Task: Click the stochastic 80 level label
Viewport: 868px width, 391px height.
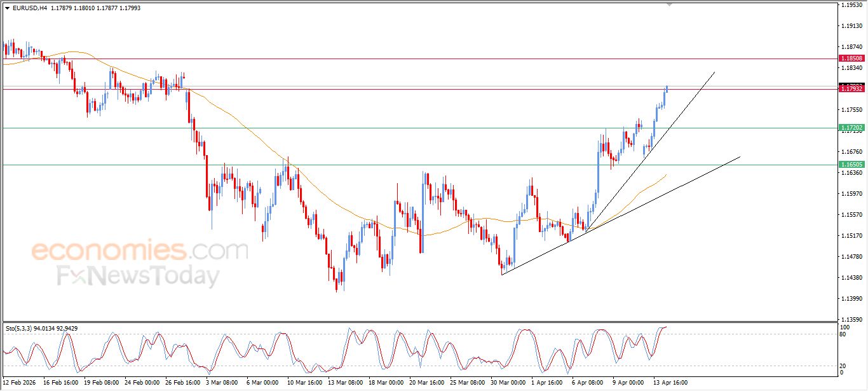Action: click(x=843, y=334)
